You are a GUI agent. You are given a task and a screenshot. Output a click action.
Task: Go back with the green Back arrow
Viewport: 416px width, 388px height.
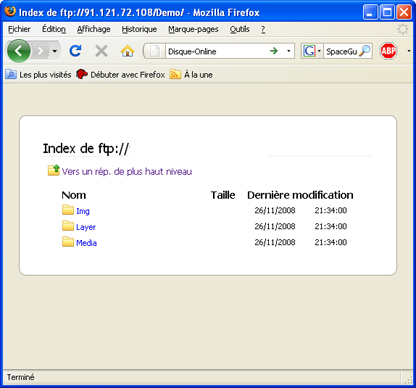pos(19,51)
